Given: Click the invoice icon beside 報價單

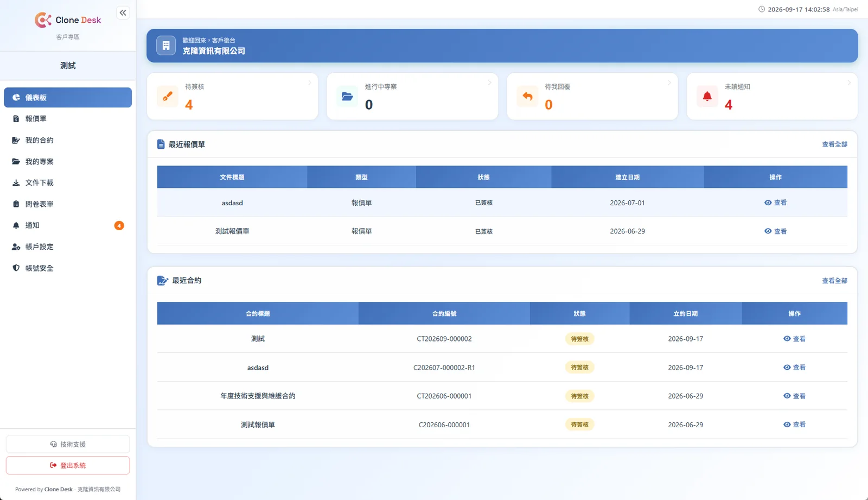Looking at the screenshot, I should (x=16, y=119).
